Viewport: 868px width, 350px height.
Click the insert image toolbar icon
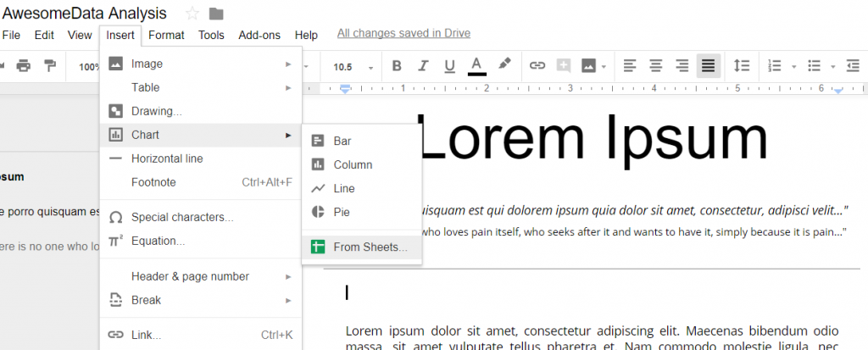coord(588,66)
